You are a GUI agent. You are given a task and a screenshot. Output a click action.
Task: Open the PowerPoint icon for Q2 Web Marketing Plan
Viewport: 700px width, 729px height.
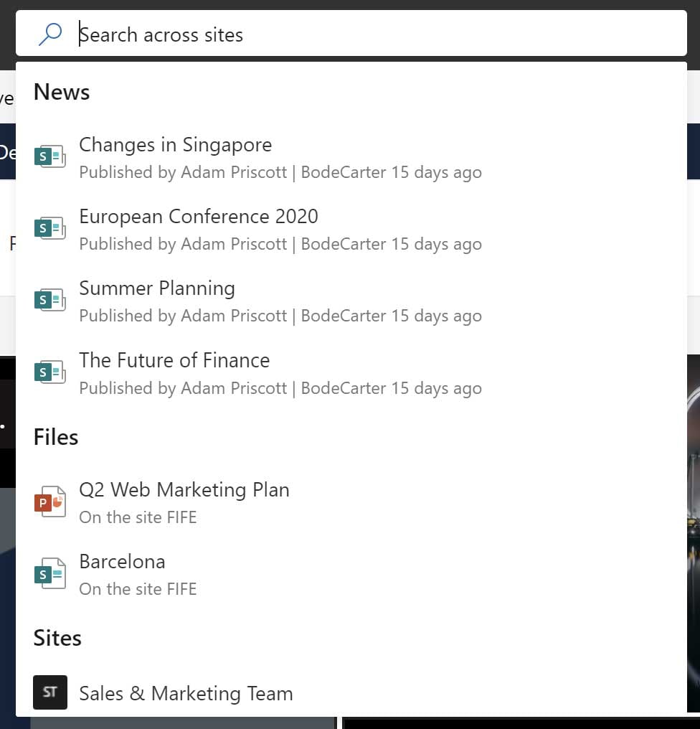click(x=49, y=501)
